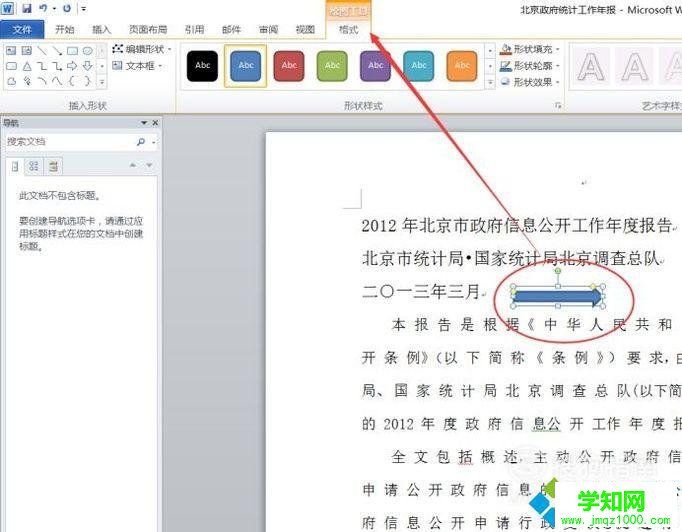Select the down block arrow shape
The image size is (682, 532).
(87, 66)
